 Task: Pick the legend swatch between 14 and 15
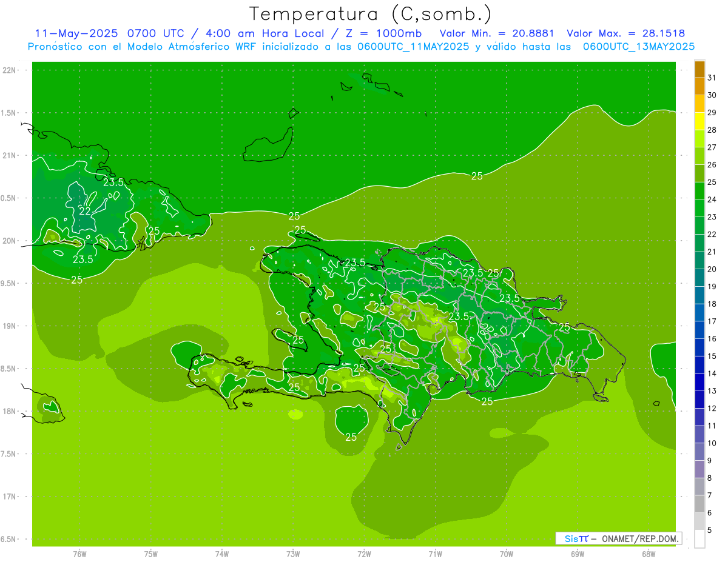pyautogui.click(x=699, y=365)
